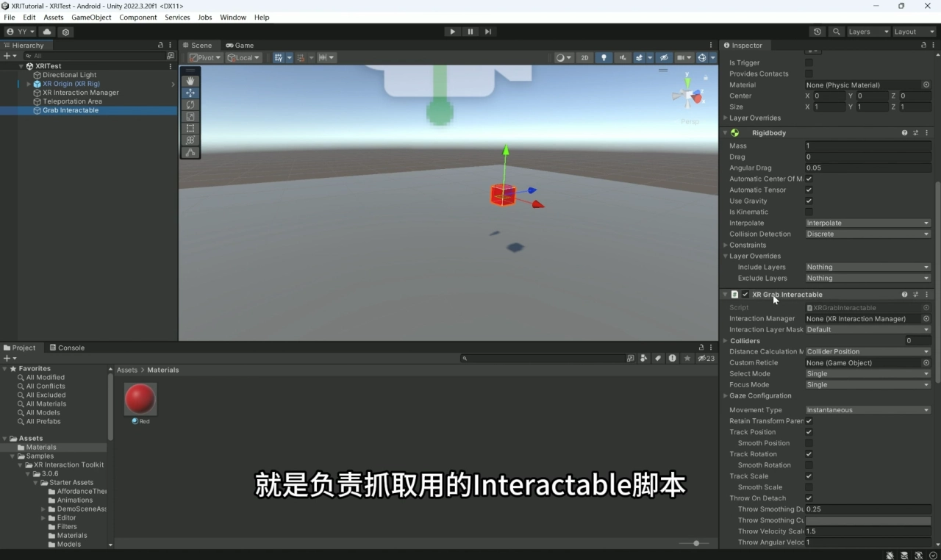Toggle Automatic Tensor checkbox
The width and height of the screenshot is (941, 560).
tap(809, 190)
